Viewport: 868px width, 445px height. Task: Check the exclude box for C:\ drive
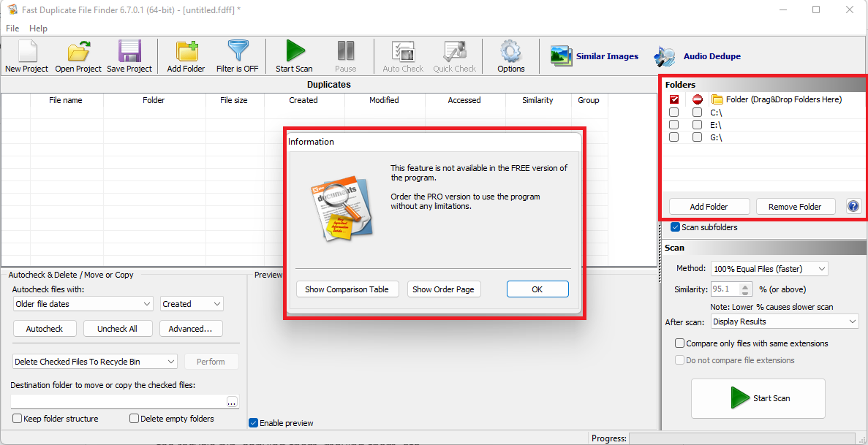[x=698, y=113]
